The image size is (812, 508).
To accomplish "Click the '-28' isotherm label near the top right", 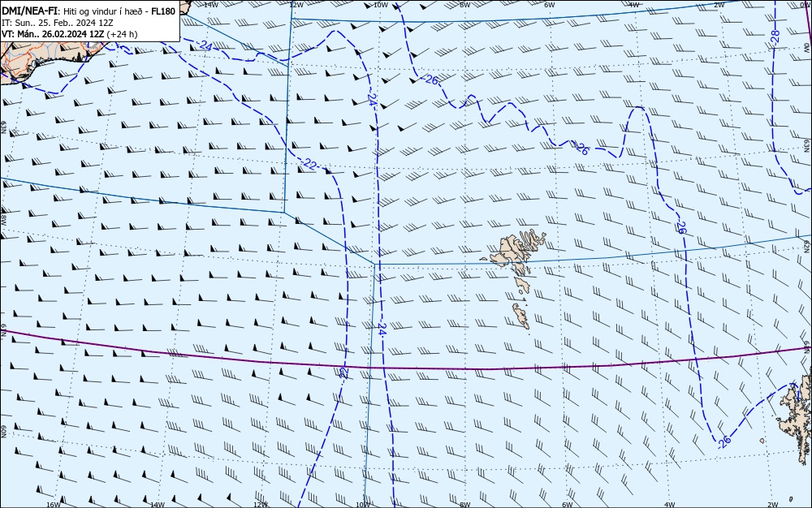I will coord(775,39).
